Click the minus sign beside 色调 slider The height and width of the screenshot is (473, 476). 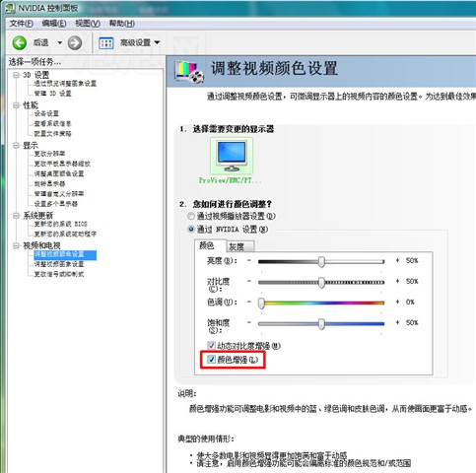pyautogui.click(x=249, y=302)
